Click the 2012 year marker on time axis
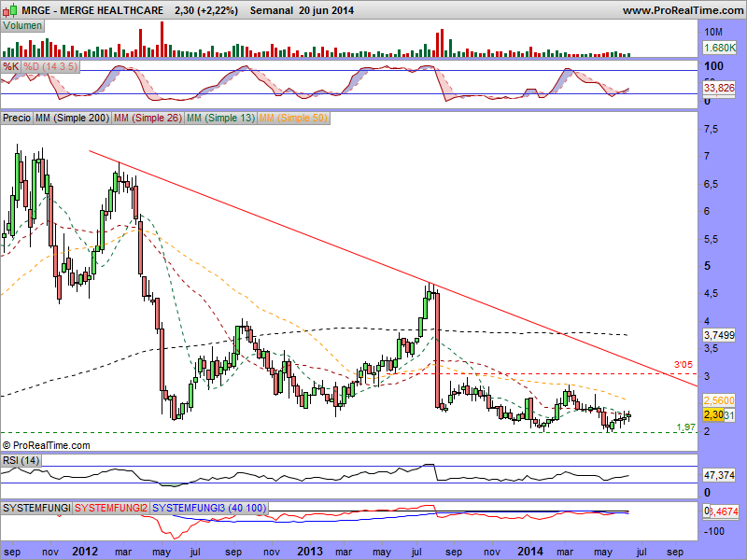Image resolution: width=747 pixels, height=560 pixels. click(x=85, y=552)
